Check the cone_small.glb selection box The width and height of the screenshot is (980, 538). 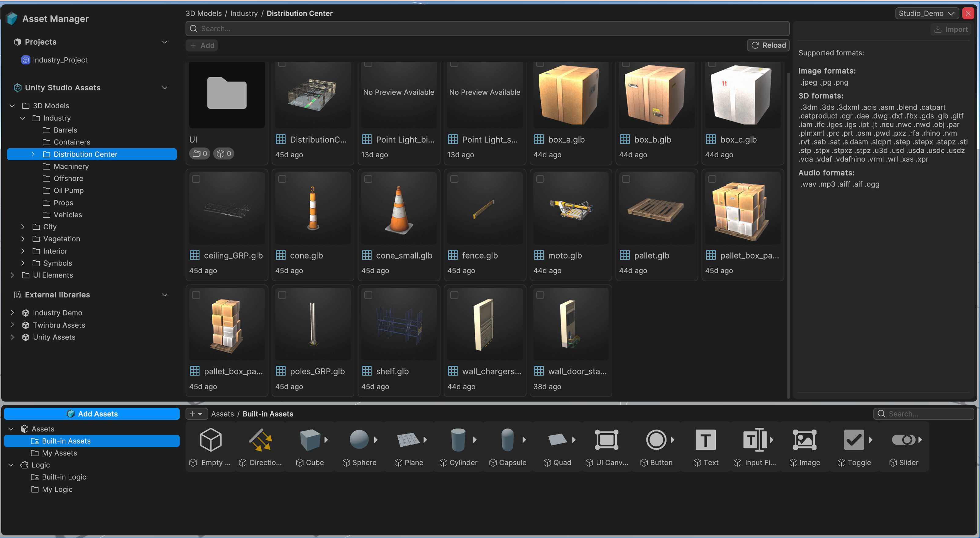click(368, 179)
